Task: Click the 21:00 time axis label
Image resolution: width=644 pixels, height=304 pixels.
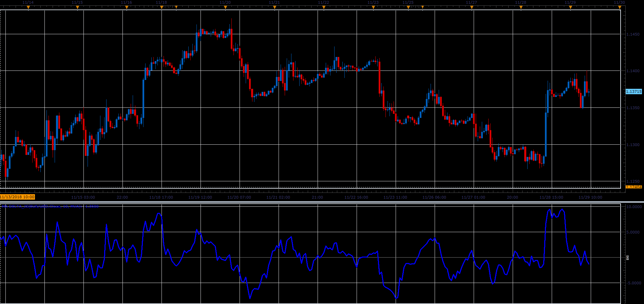Action: (318, 197)
